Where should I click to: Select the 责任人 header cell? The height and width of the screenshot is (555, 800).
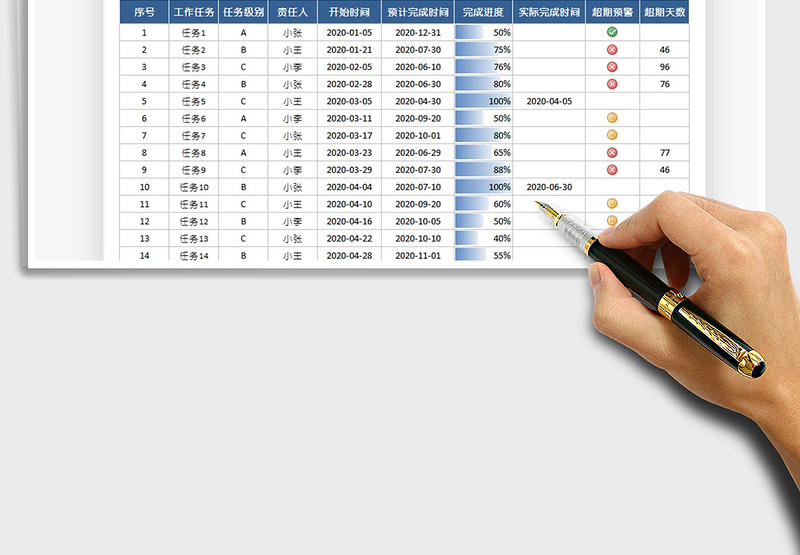[292, 13]
